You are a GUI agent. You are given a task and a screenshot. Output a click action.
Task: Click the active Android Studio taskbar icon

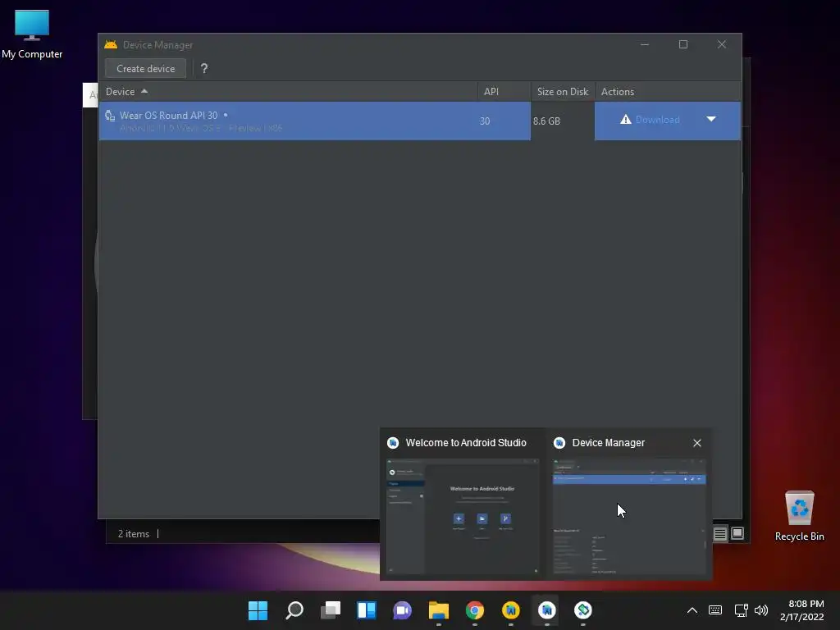point(547,610)
